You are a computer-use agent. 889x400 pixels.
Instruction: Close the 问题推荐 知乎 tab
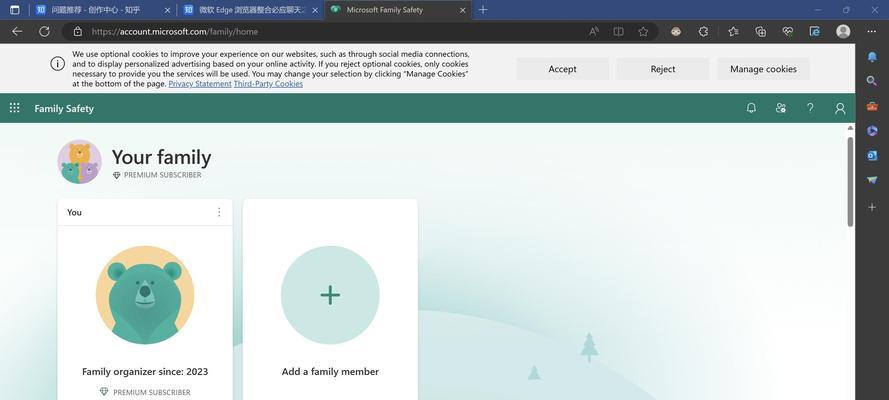(167, 10)
